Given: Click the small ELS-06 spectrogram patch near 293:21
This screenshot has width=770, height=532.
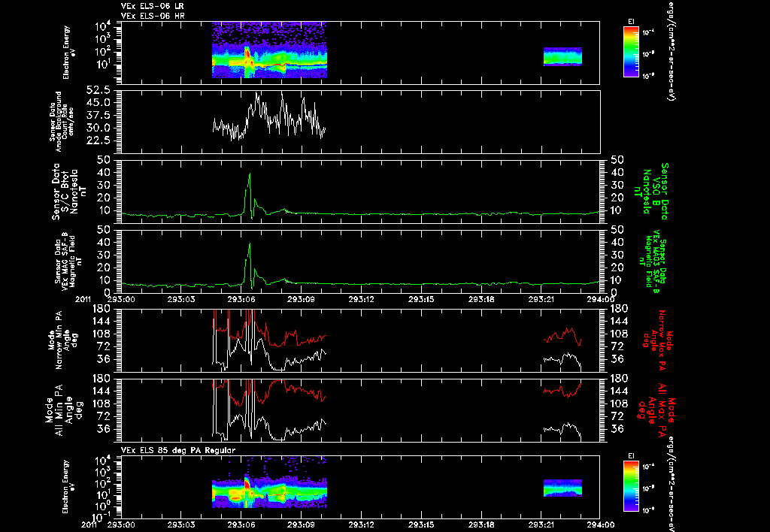Looking at the screenshot, I should [562, 56].
